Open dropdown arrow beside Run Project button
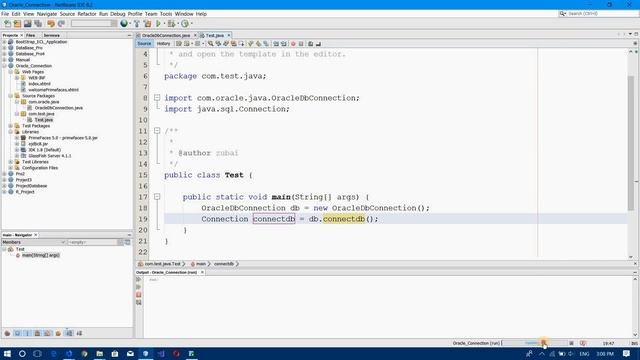Screen dimensions: 640x360 164,24
